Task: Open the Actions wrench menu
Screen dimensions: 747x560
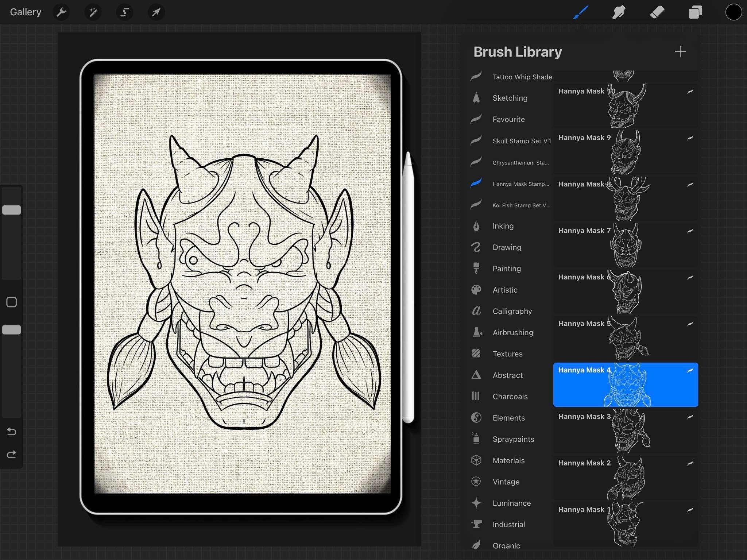Action: [61, 12]
